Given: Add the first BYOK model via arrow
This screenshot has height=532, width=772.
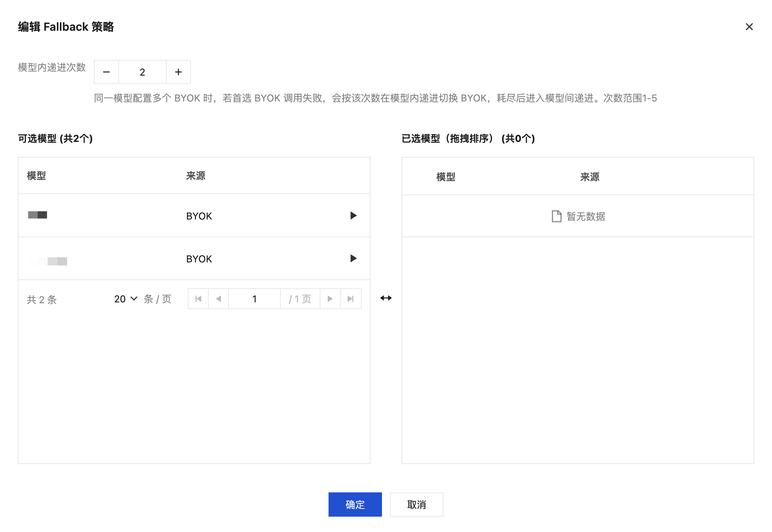Looking at the screenshot, I should (353, 215).
